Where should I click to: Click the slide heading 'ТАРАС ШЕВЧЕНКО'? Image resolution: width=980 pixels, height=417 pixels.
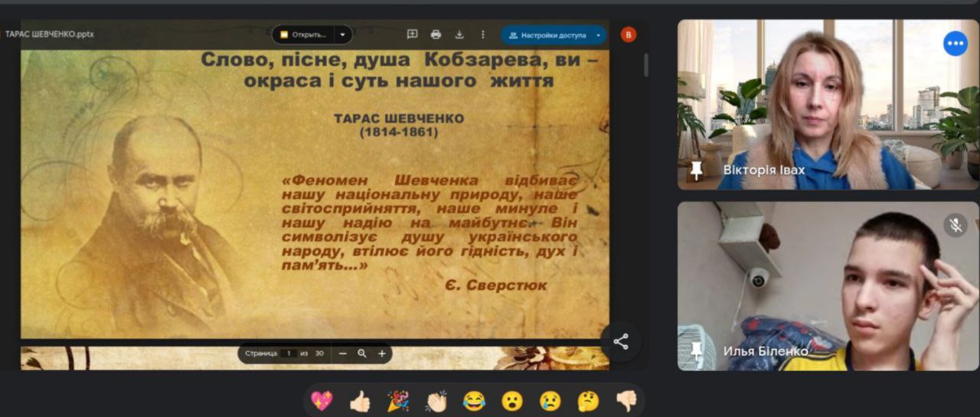pyautogui.click(x=399, y=119)
